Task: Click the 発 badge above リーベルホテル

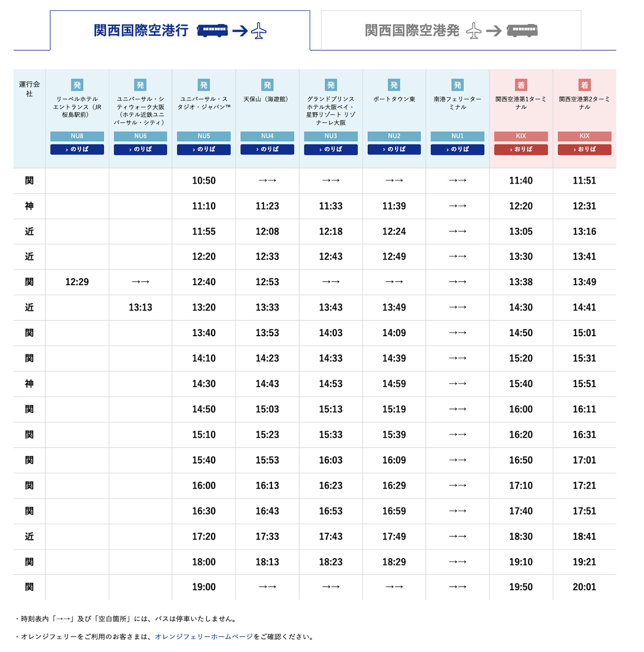Action: (77, 85)
